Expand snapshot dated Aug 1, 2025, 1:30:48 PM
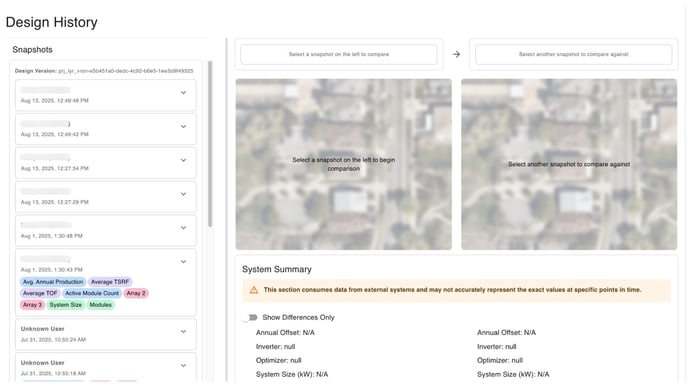Screen dimensions: 688x387 point(183,228)
